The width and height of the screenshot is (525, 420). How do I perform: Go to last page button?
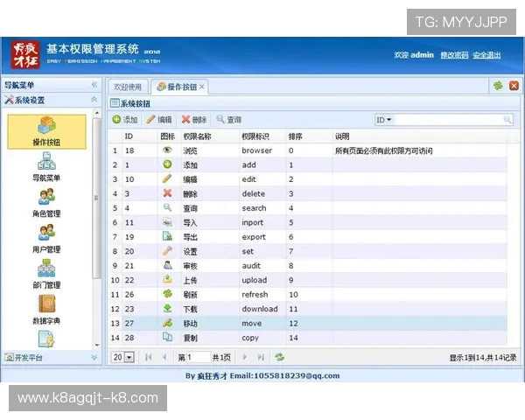point(261,357)
